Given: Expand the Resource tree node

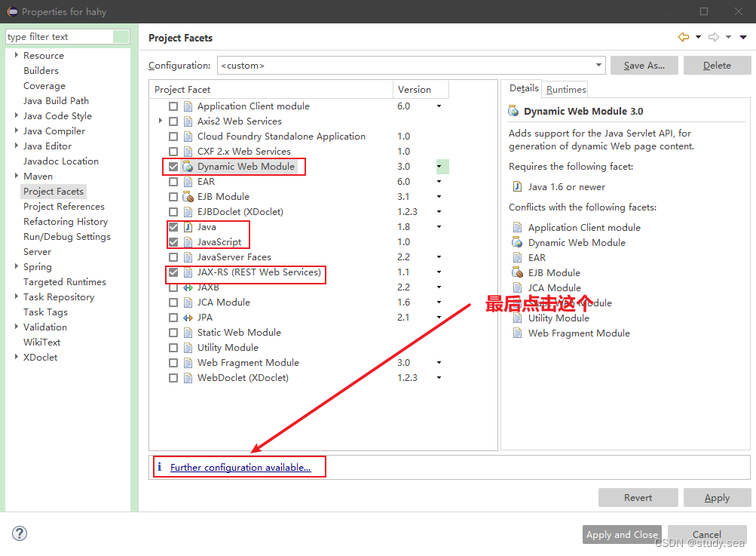Looking at the screenshot, I should [x=16, y=55].
